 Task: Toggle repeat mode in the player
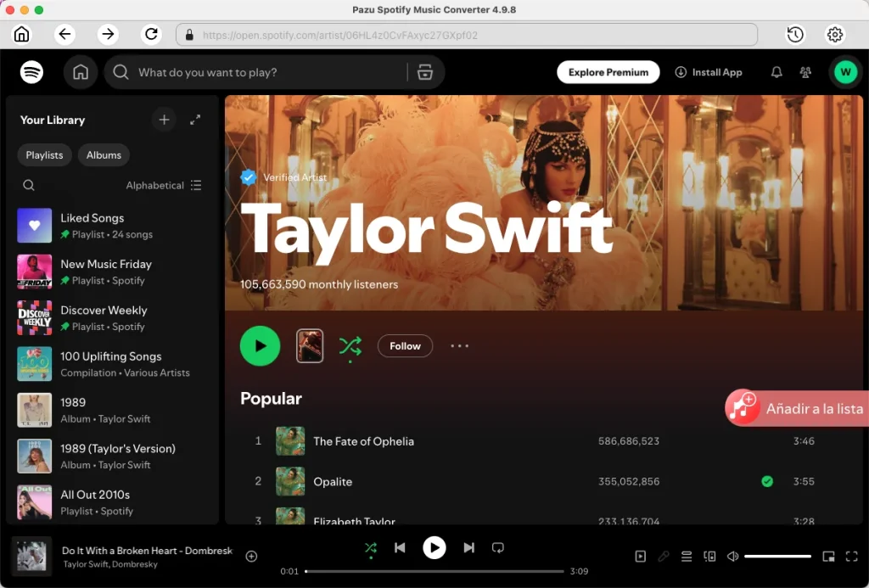(x=498, y=547)
